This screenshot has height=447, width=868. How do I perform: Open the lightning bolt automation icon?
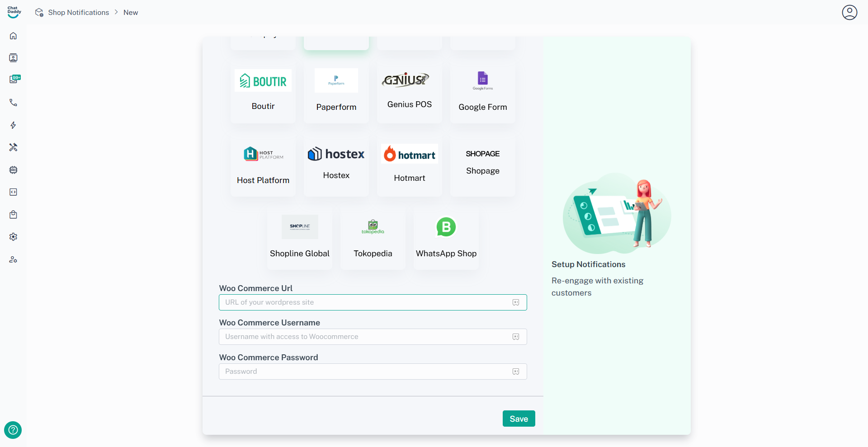13,125
